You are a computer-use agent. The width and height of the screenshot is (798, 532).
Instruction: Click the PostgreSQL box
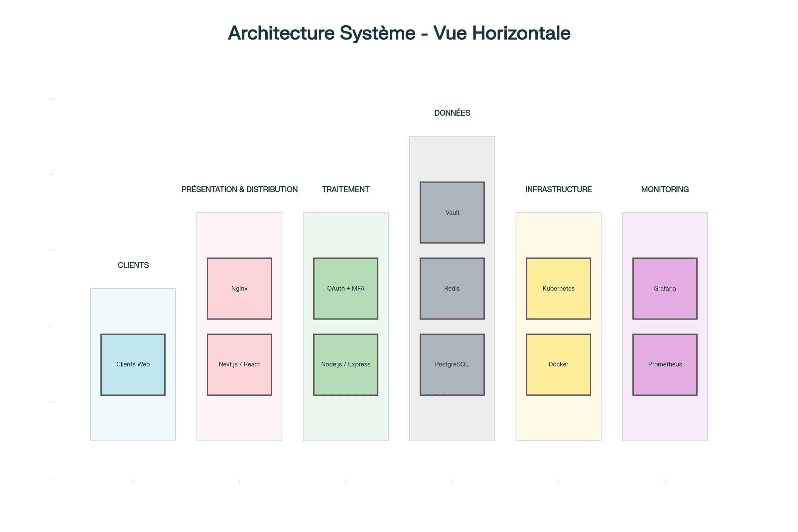coord(452,364)
